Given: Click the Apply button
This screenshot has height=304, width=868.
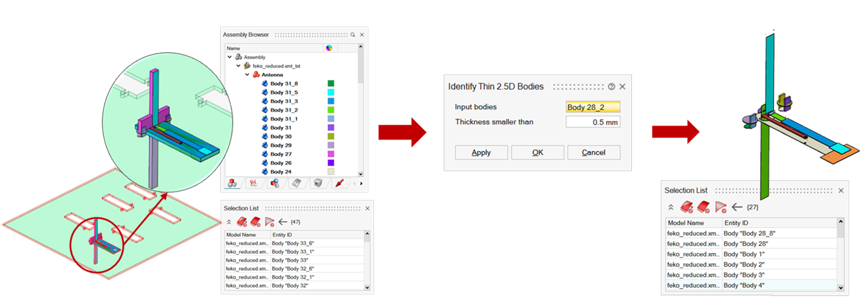Looking at the screenshot, I should pyautogui.click(x=481, y=152).
